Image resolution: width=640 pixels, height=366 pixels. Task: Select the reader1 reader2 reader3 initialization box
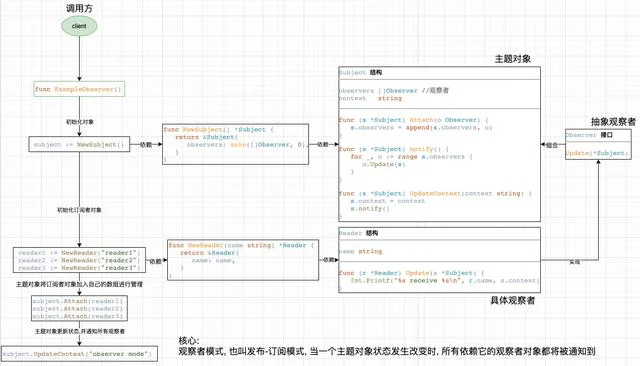(79, 260)
